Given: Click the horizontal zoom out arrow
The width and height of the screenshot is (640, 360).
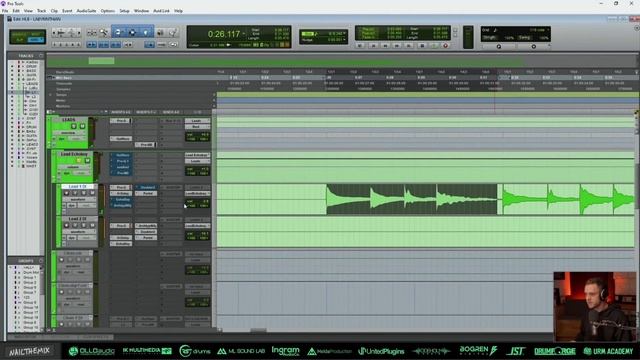Looking at the screenshot, I should coord(55,33).
